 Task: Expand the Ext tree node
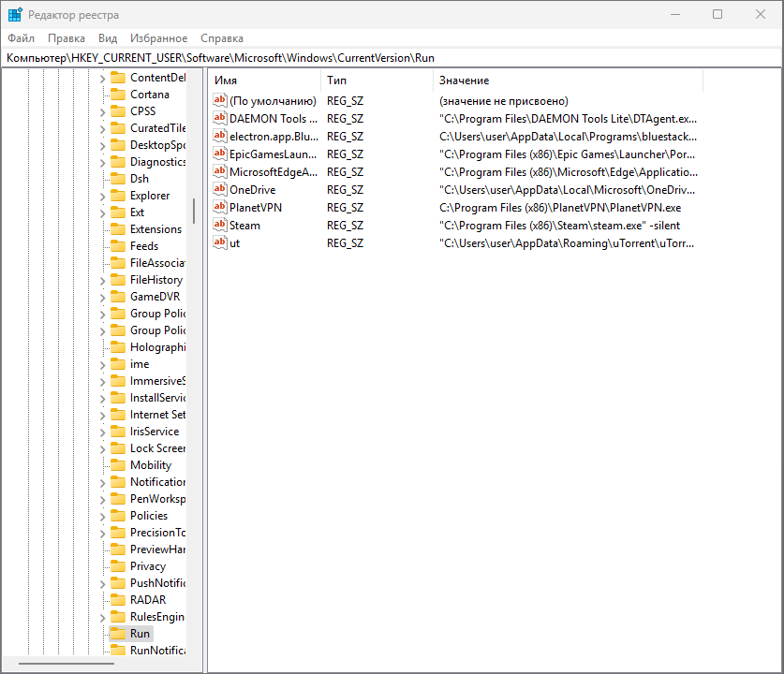click(102, 213)
